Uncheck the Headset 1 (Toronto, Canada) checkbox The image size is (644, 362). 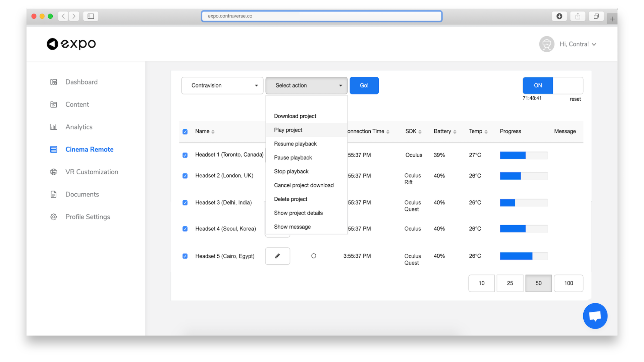coord(185,155)
